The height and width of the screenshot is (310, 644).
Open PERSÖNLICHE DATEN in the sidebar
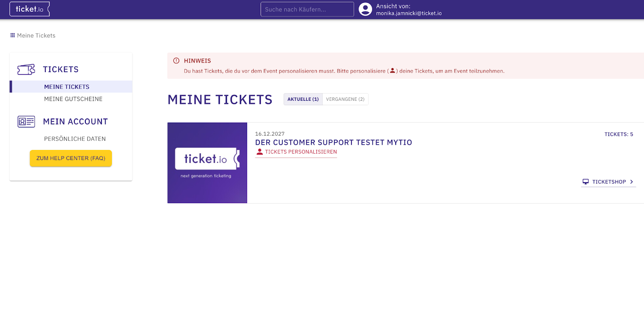click(x=75, y=139)
